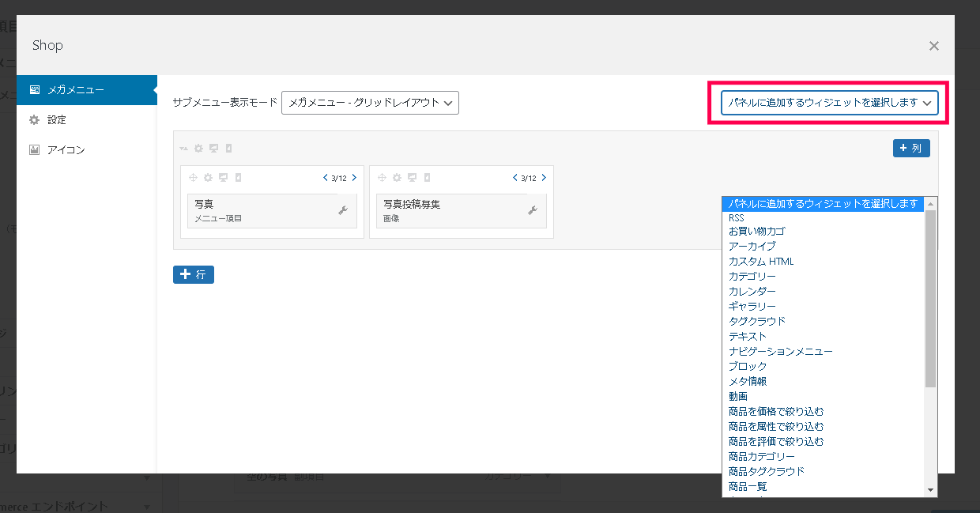The width and height of the screenshot is (980, 513).
Task: Choose ブロック widget
Action: click(x=823, y=367)
